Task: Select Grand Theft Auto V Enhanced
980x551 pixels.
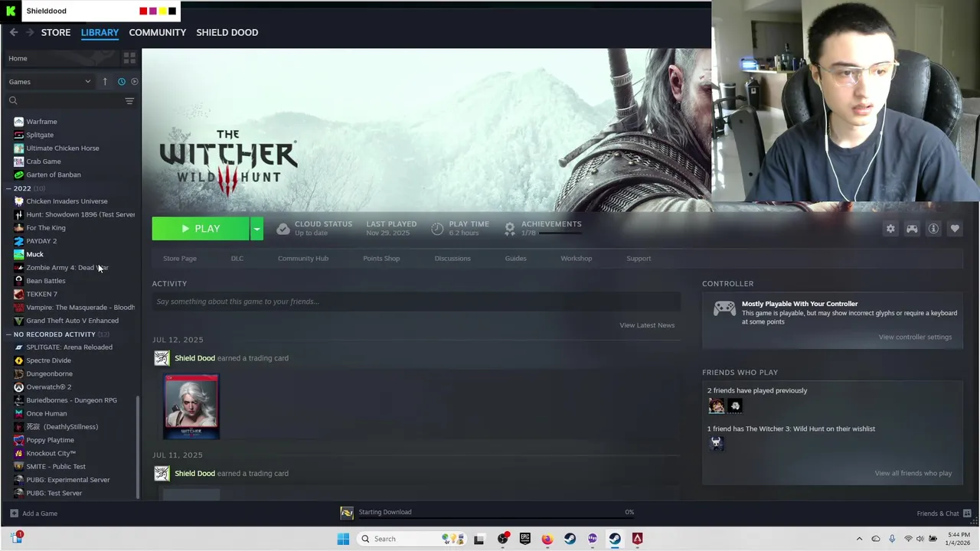Action: [72, 321]
